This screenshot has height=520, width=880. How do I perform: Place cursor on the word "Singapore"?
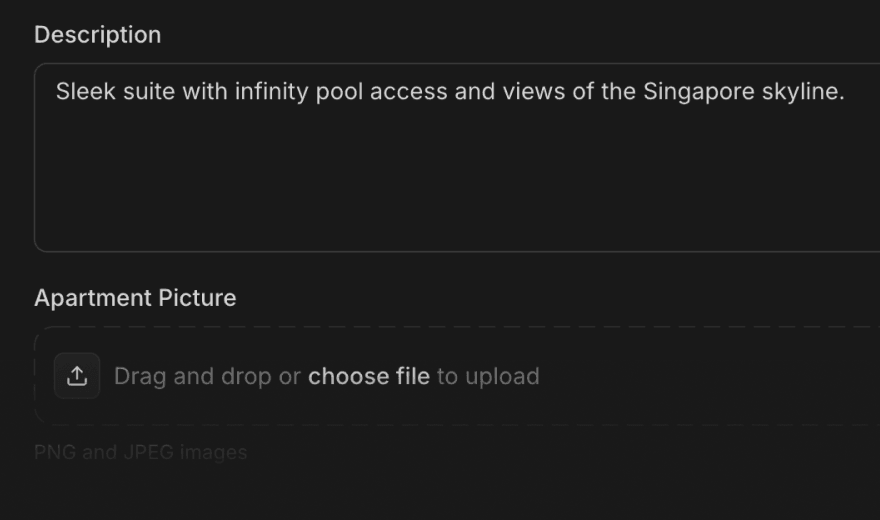(698, 92)
